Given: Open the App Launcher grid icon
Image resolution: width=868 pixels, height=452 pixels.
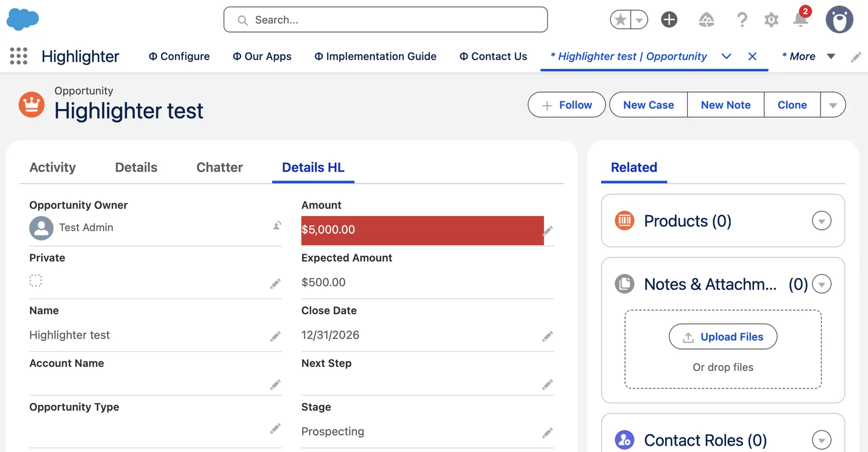Looking at the screenshot, I should (18, 56).
